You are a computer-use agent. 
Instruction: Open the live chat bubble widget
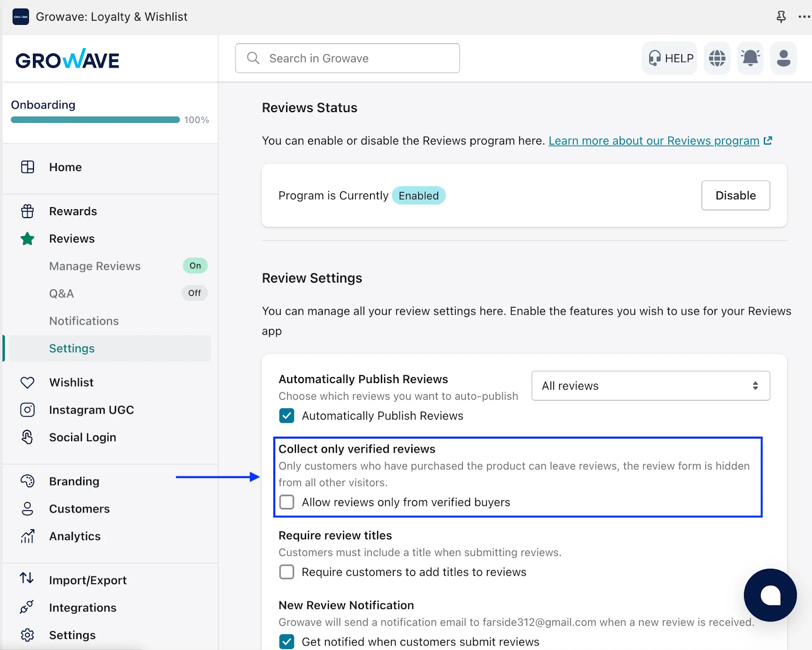pyautogui.click(x=770, y=595)
